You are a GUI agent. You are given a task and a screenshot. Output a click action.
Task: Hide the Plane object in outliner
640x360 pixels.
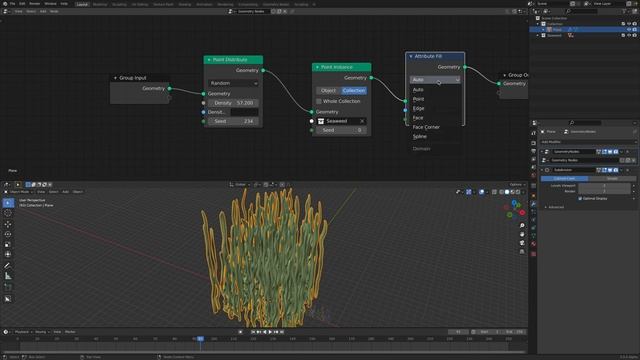(x=629, y=29)
